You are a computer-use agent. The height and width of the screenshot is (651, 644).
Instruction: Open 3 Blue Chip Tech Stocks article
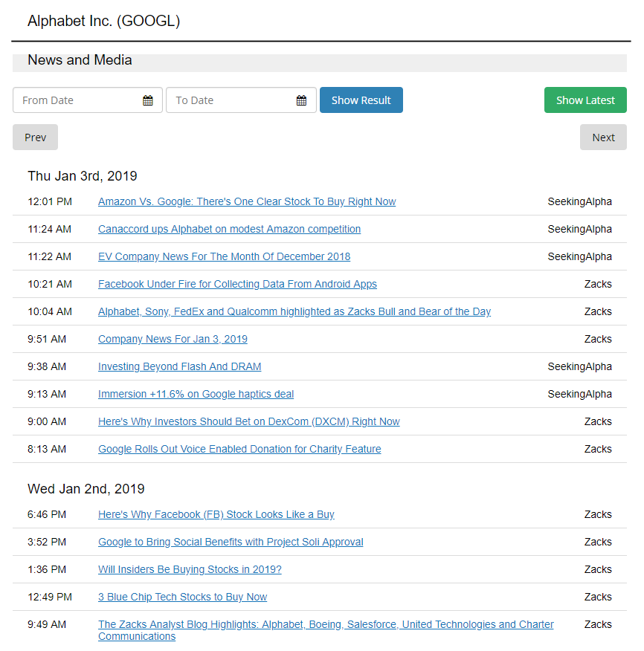(x=182, y=597)
